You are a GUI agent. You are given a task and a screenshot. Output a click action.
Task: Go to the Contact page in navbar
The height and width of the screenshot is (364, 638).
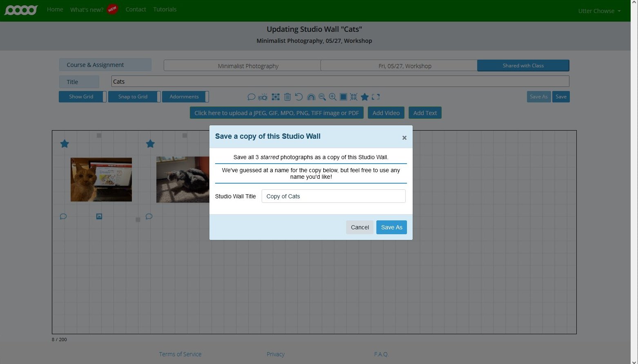tap(136, 9)
